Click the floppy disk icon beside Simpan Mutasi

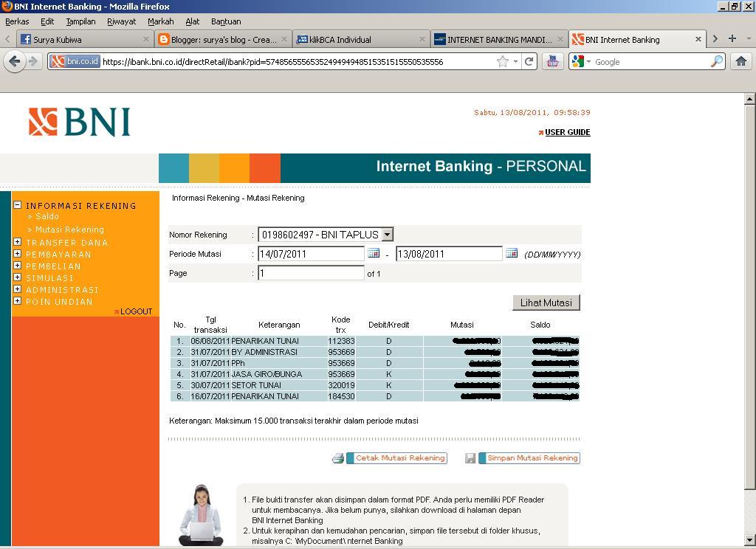[x=470, y=458]
